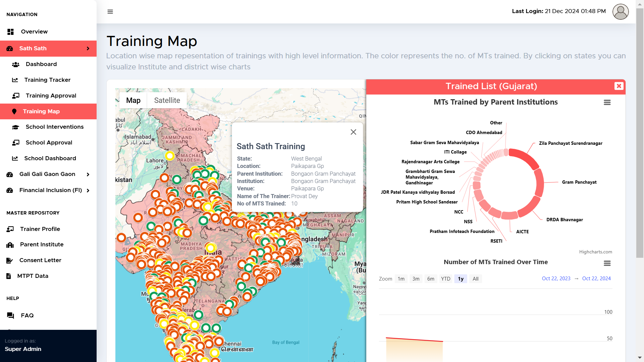This screenshot has height=362, width=644.
Task: Click the School Approval presenter icon
Action: pos(16,143)
